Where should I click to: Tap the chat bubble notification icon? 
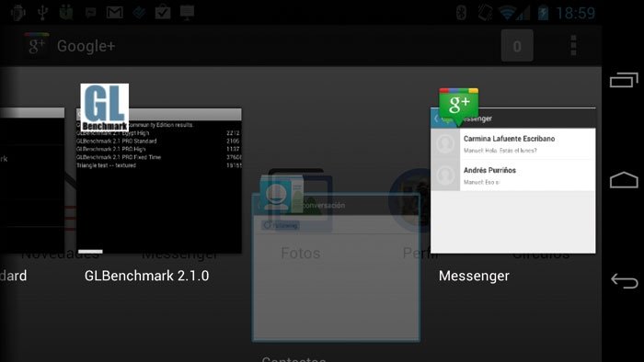point(91,13)
